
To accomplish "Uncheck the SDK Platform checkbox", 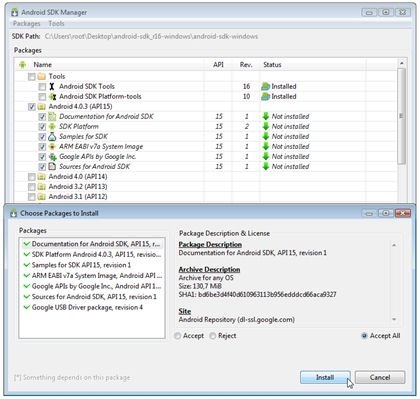I will 42,127.
